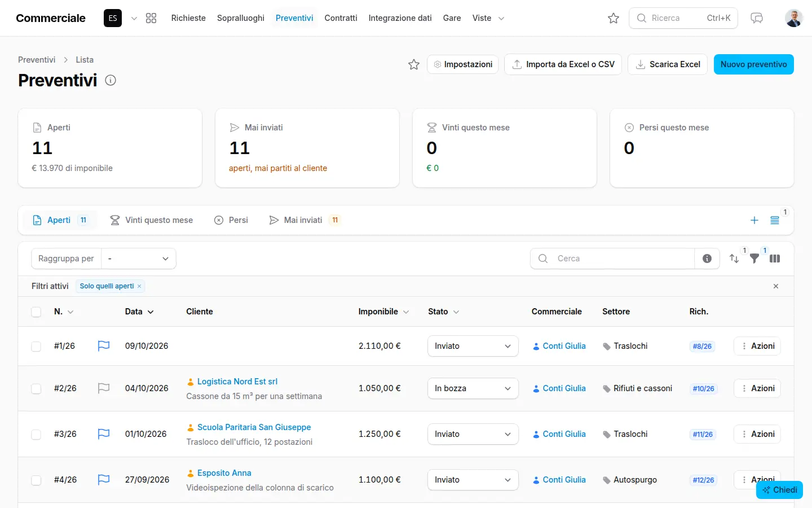The image size is (812, 508).
Task: Clear all active filters
Action: pyautogui.click(x=776, y=286)
